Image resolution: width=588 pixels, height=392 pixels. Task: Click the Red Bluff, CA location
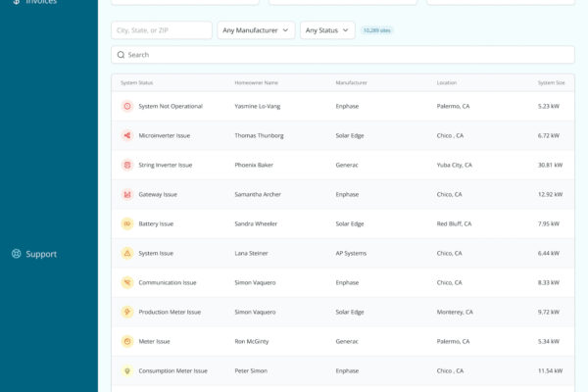(454, 223)
